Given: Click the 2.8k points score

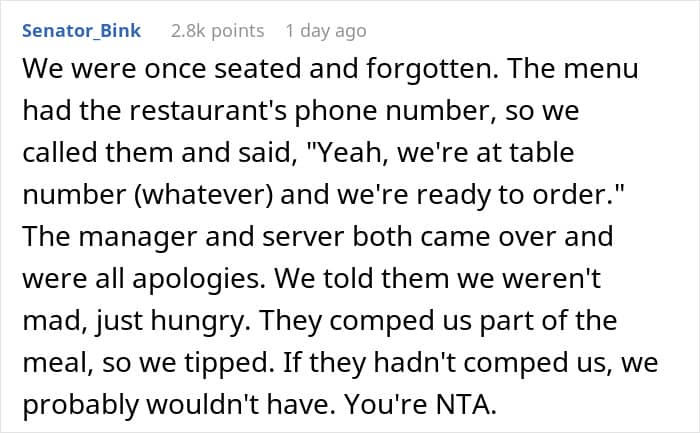Looking at the screenshot, I should 217,31.
